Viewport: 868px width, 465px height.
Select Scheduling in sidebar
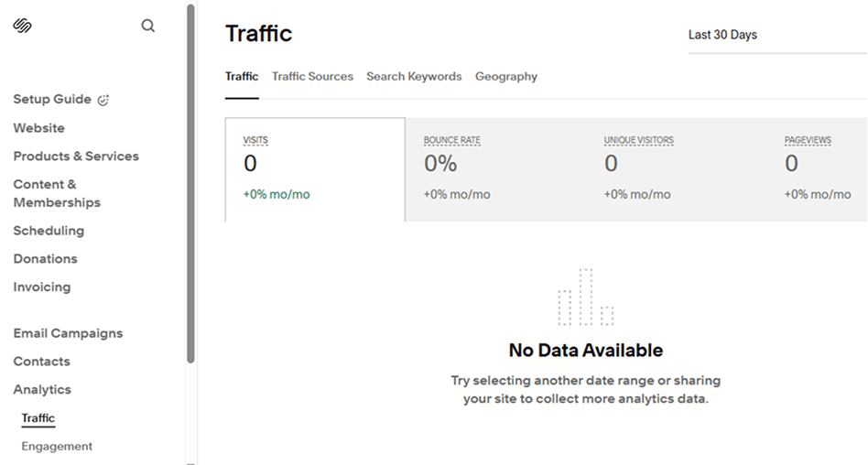pos(49,231)
